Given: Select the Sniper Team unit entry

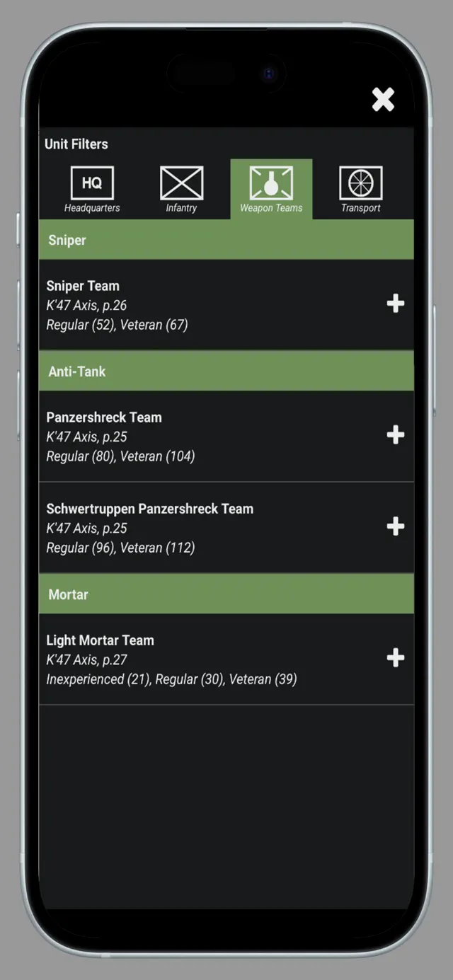Looking at the screenshot, I should tap(177, 304).
